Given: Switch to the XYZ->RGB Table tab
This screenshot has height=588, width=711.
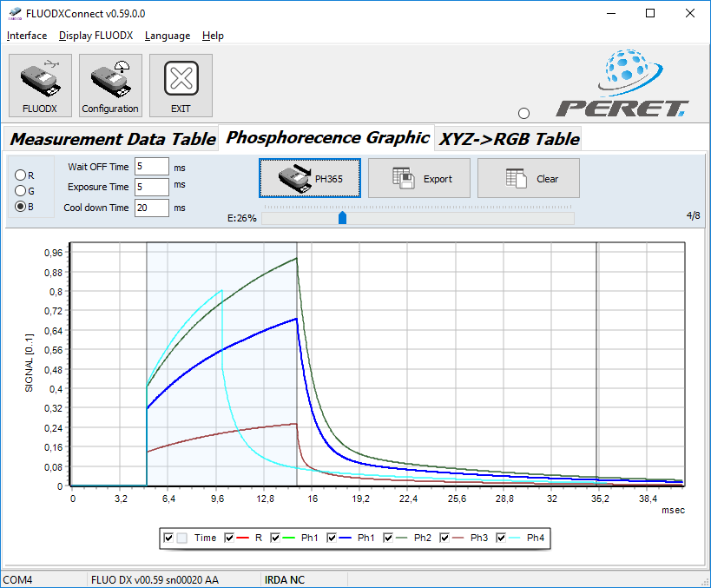Looking at the screenshot, I should [509, 139].
